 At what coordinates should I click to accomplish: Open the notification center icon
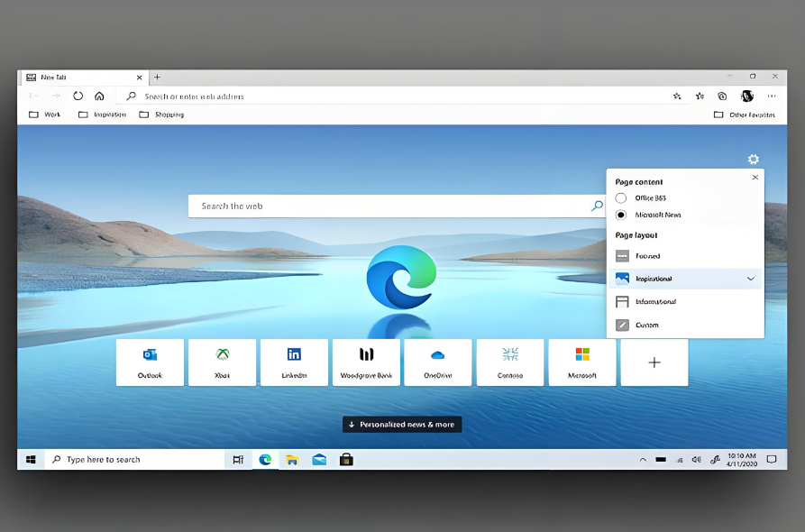tap(772, 460)
